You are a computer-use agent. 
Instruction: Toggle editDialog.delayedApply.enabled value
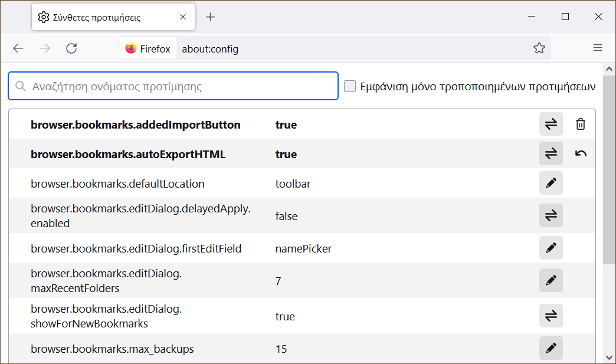(x=551, y=215)
